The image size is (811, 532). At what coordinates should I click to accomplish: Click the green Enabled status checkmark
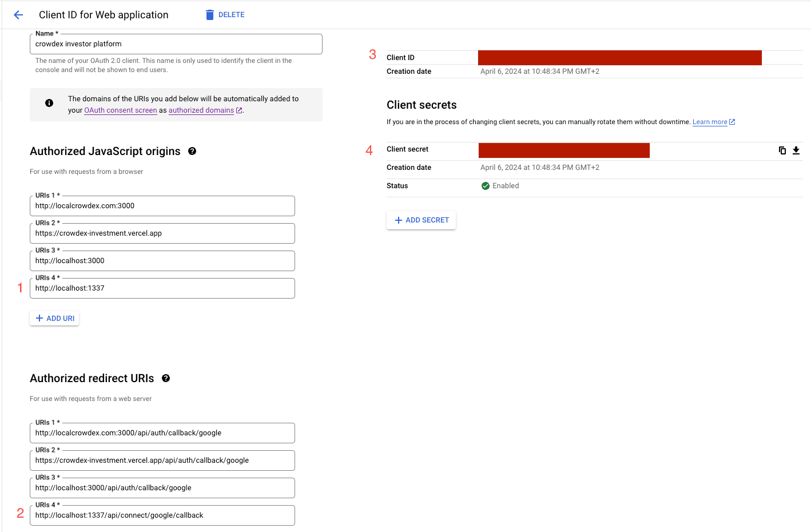[x=486, y=185]
